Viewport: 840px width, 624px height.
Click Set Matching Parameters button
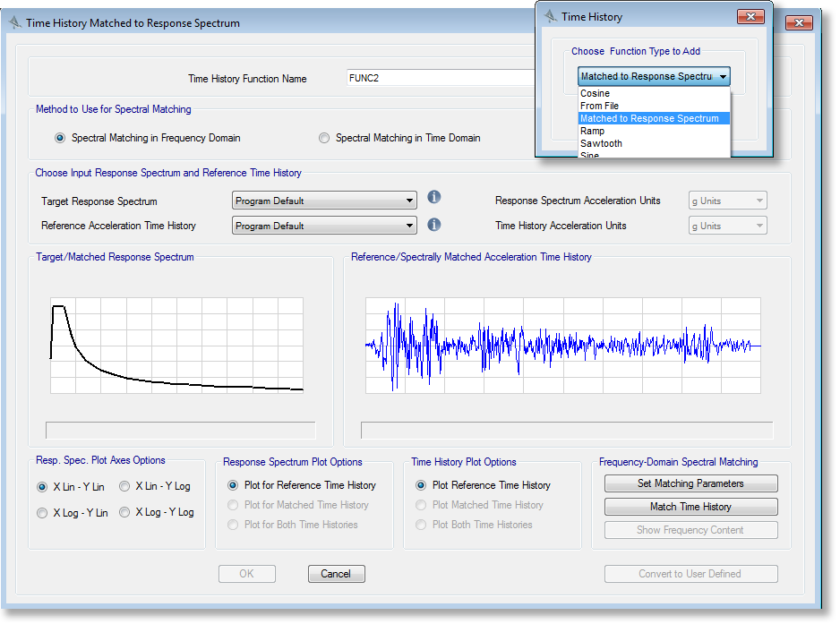pyautogui.click(x=690, y=483)
